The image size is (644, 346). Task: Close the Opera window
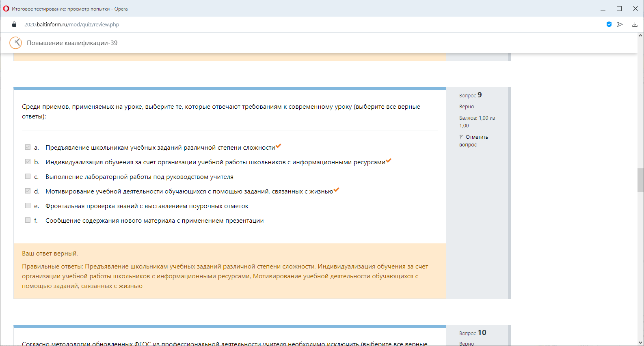[635, 9]
